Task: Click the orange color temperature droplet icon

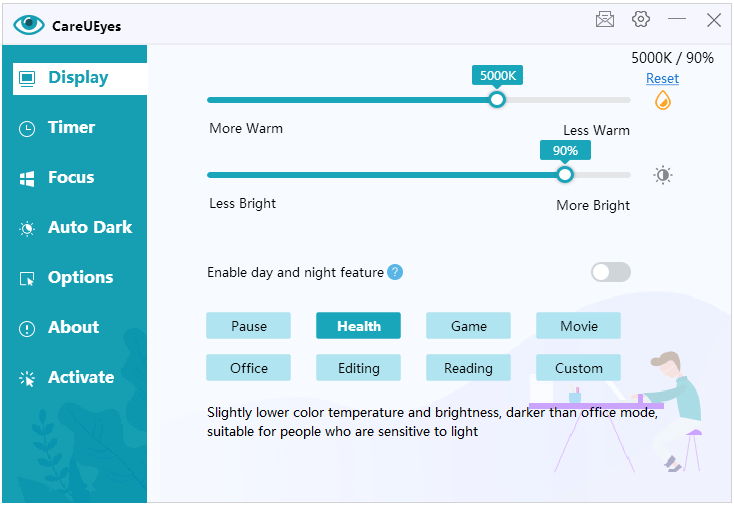Action: [x=662, y=100]
